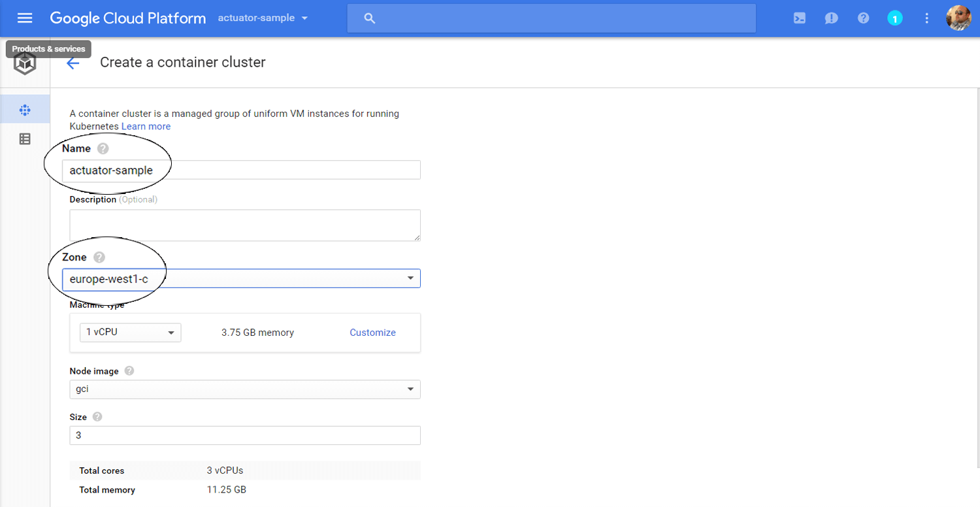Customize the machine type memory
980x507 pixels.
click(372, 332)
